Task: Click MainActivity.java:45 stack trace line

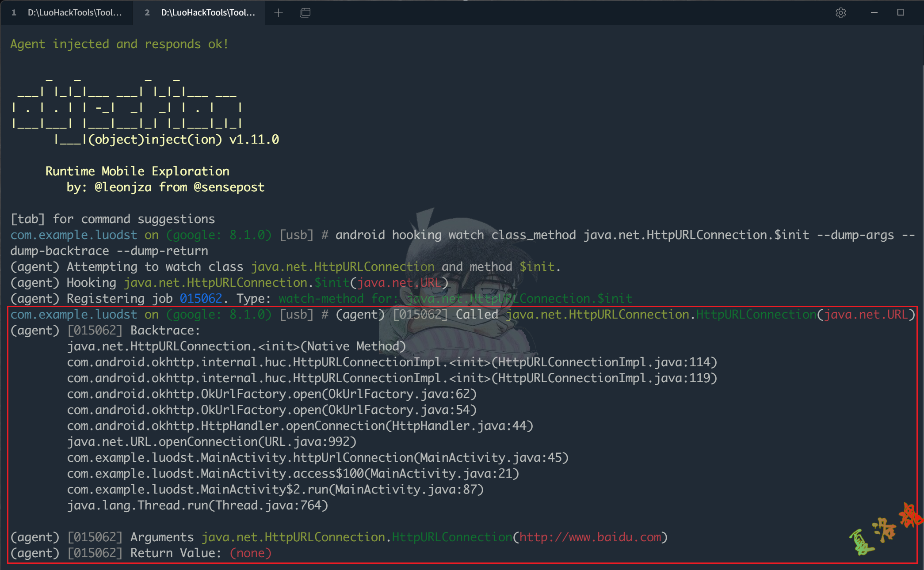Action: click(317, 457)
